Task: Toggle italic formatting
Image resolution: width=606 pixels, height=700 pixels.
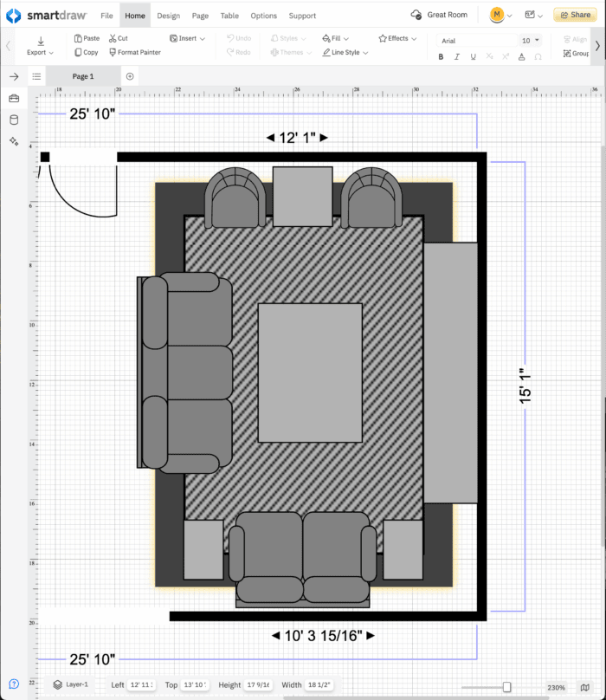Action: [457, 56]
